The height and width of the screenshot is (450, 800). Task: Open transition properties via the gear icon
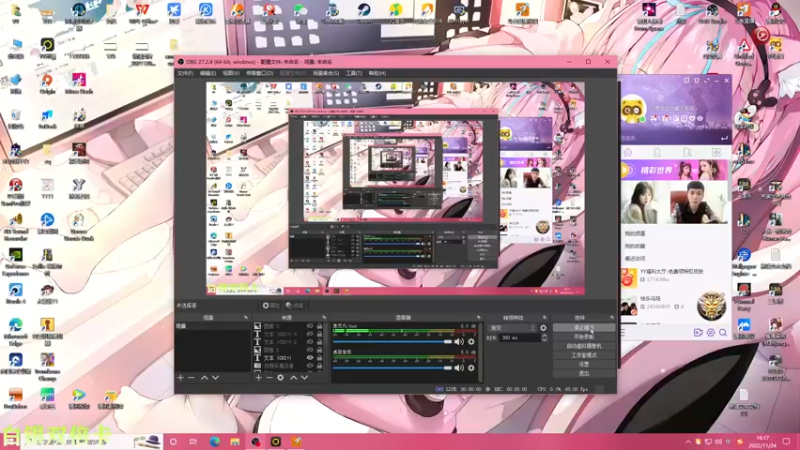(x=543, y=328)
